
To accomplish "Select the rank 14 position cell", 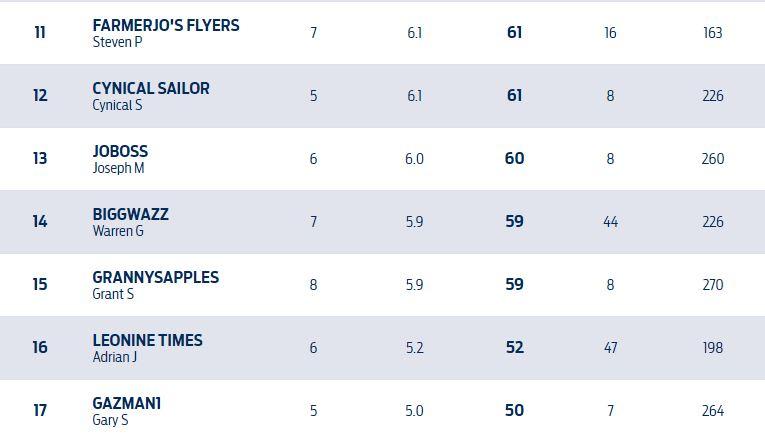I will (40, 222).
